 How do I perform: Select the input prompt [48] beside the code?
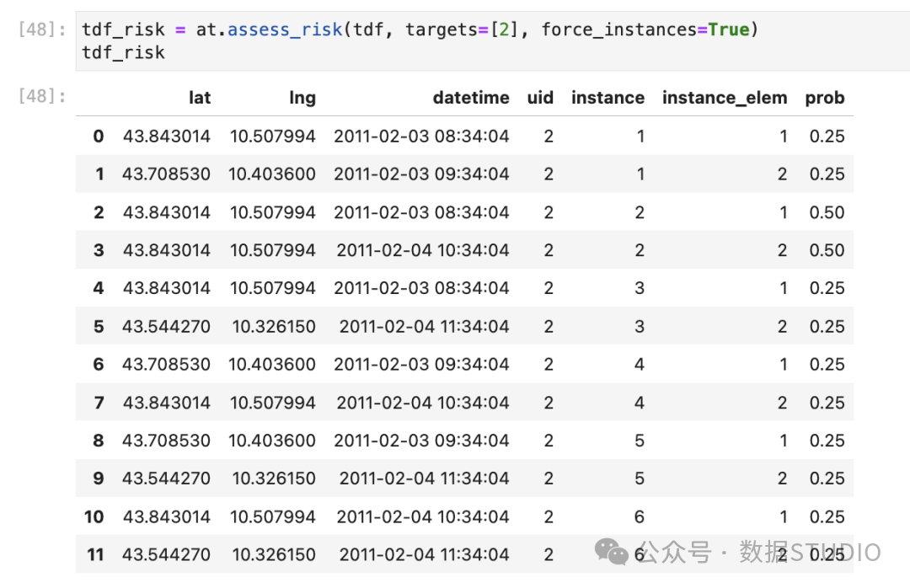(42, 29)
